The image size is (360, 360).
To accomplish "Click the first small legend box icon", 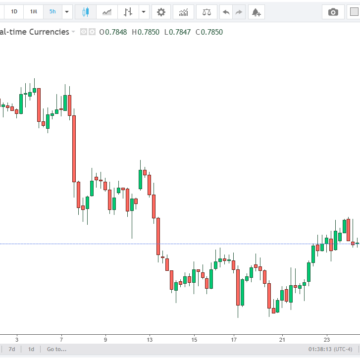I will (x=84, y=32).
